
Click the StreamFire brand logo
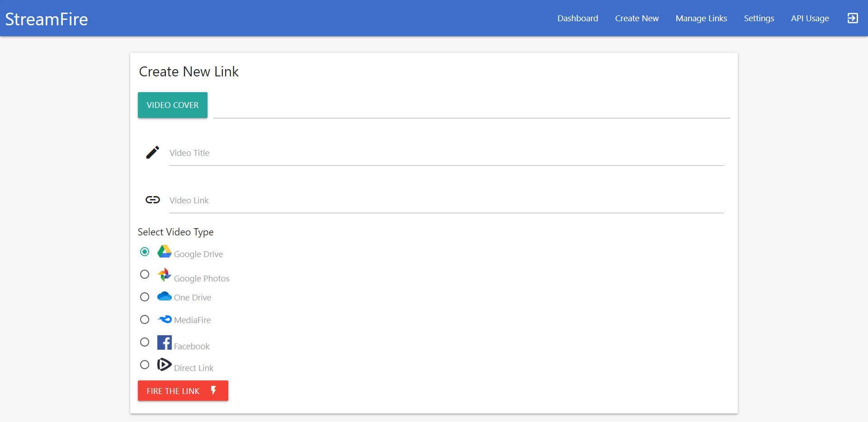(47, 19)
